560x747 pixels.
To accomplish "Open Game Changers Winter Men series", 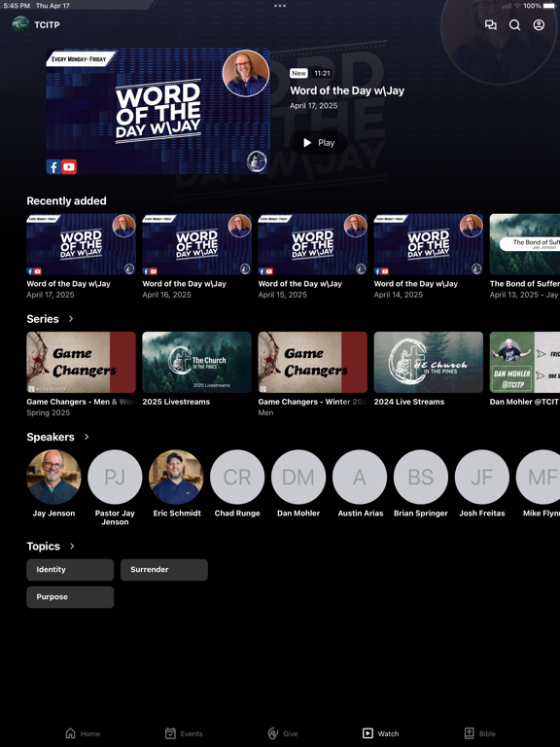I will [312, 363].
